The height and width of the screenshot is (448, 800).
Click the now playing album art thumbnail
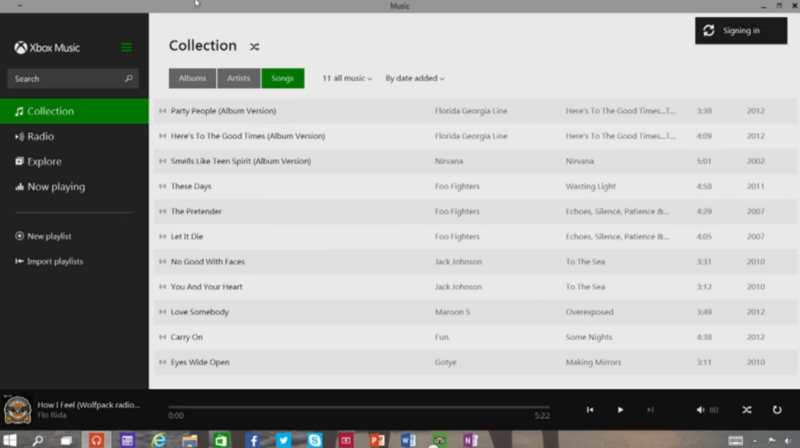(x=17, y=410)
